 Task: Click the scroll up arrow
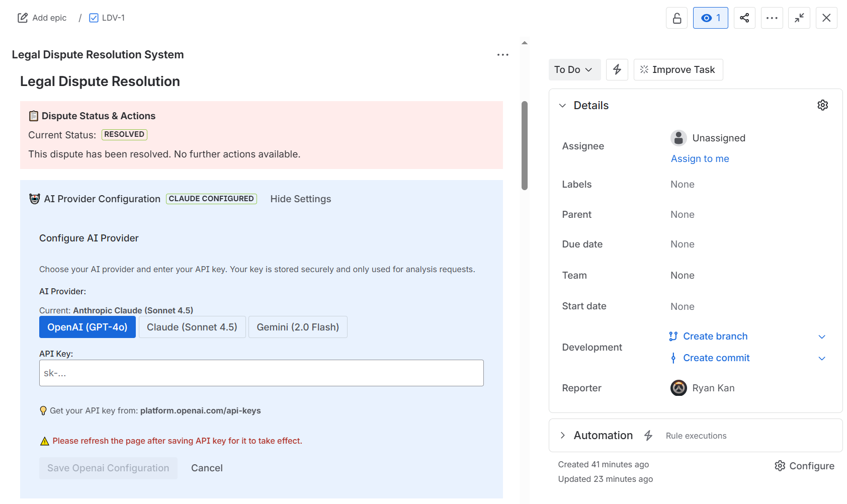pyautogui.click(x=525, y=43)
